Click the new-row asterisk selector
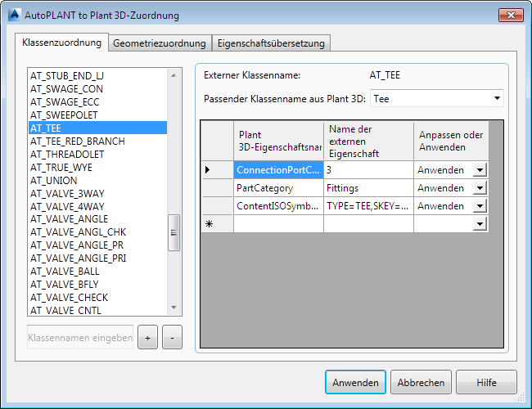Image resolution: width=532 pixels, height=409 pixels. tap(217, 224)
